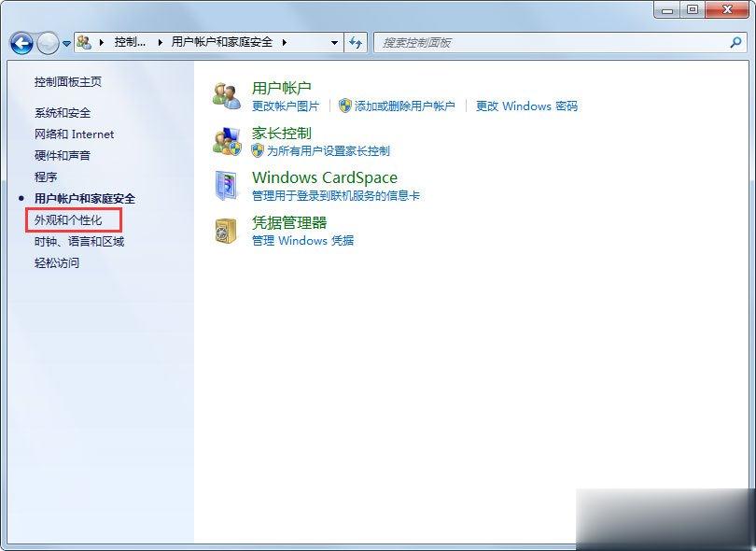Maximize the Control Panel window
Screen dimensions: 756x551
[693, 9]
